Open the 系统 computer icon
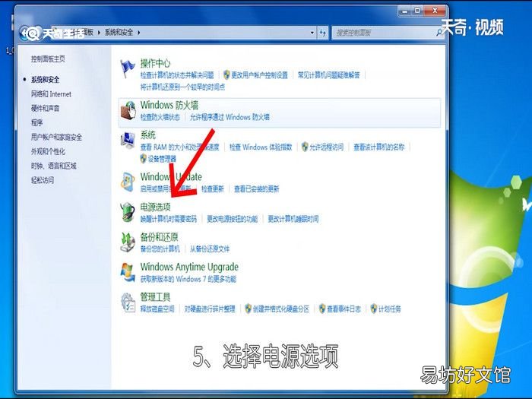 [128, 140]
